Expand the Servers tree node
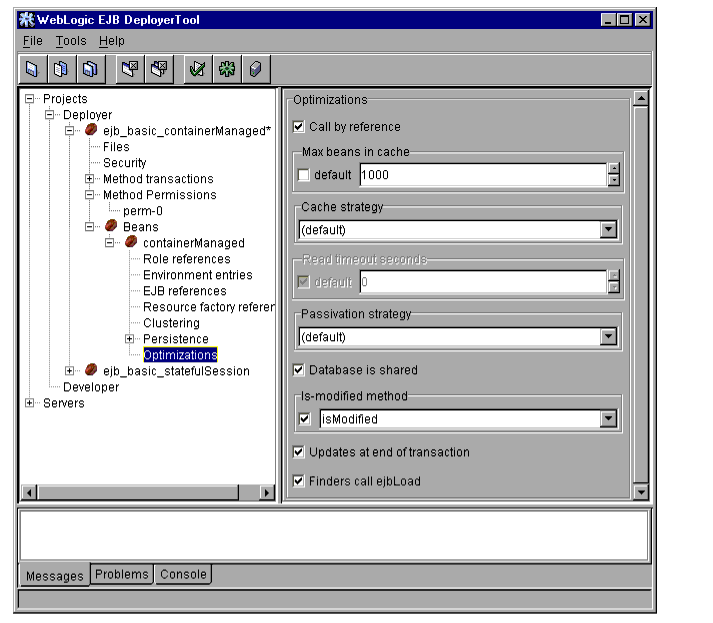This screenshot has width=713, height=623. tap(30, 403)
